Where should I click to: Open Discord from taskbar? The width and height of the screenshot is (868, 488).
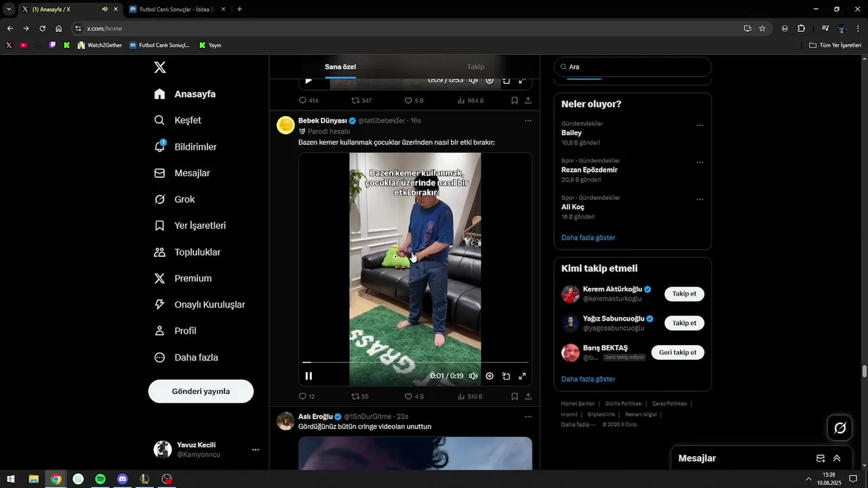point(122,479)
